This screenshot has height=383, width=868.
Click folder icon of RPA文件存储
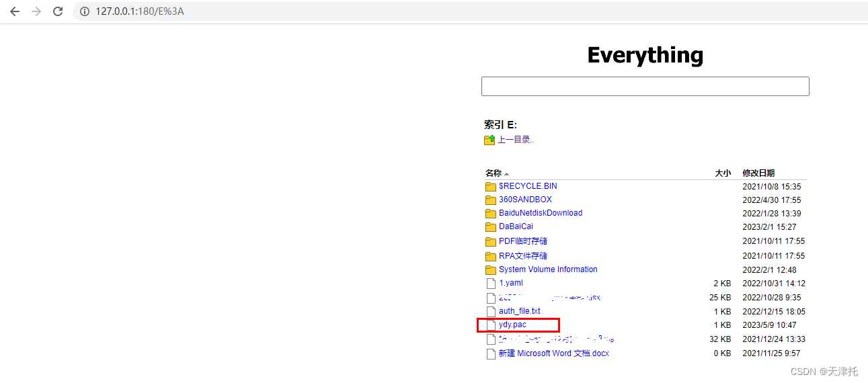491,257
